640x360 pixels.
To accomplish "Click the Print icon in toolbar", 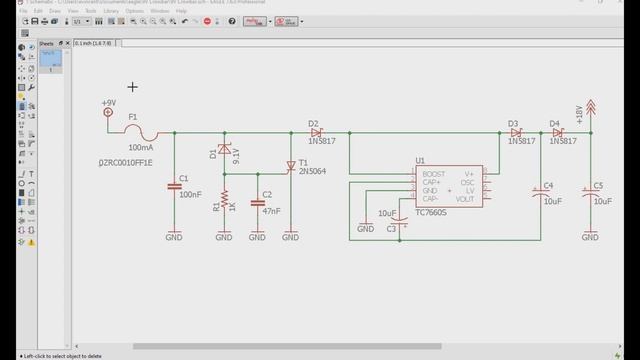I will [44, 21].
